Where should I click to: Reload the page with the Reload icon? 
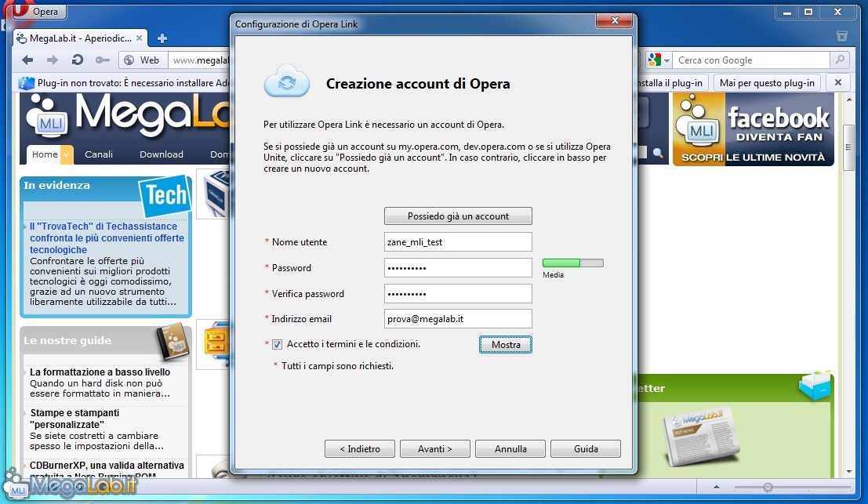tap(78, 60)
